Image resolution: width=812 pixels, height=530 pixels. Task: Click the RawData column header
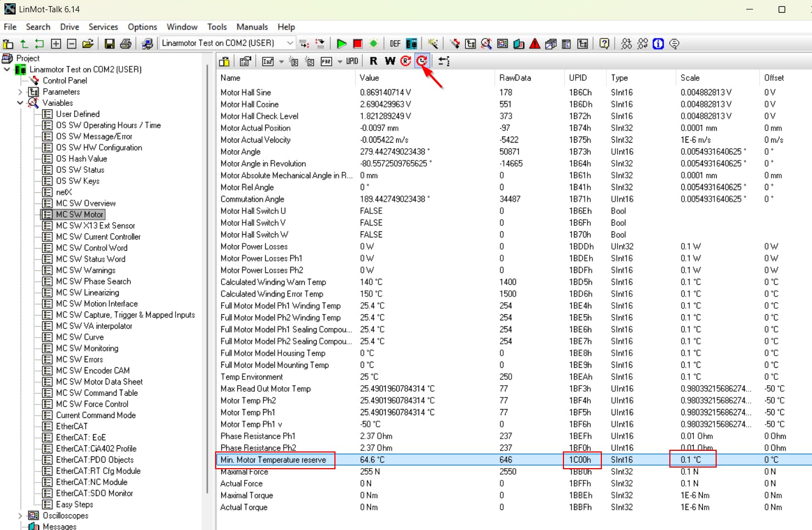pyautogui.click(x=515, y=78)
